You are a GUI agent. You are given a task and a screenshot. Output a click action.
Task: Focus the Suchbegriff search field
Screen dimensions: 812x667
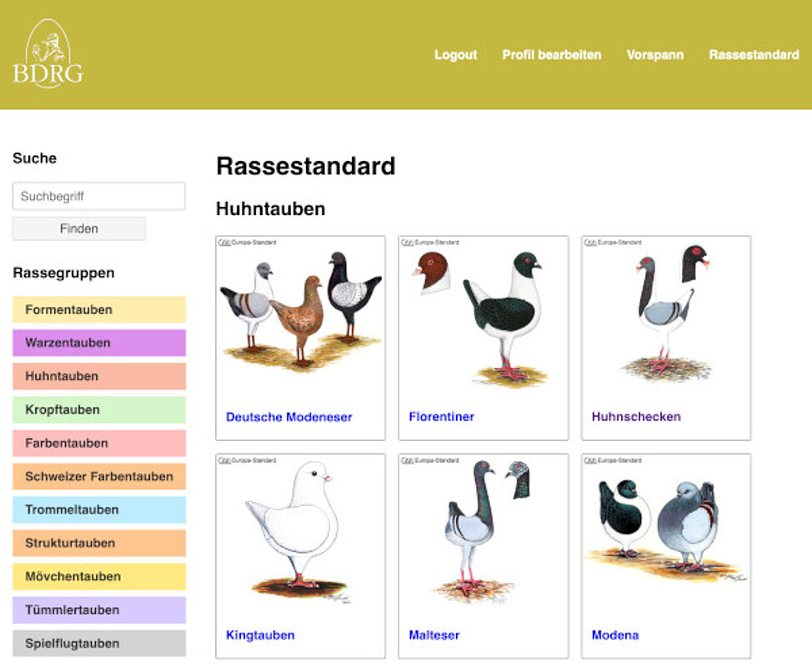click(x=98, y=197)
